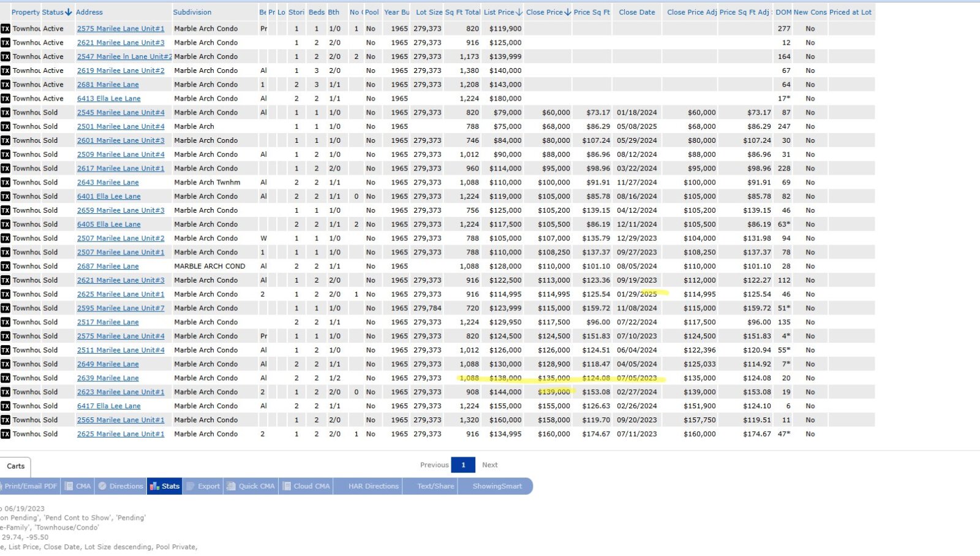Click TX icon in 2595 Marilee Lane Unit#7 row
This screenshot has height=556, width=980.
pos(6,308)
